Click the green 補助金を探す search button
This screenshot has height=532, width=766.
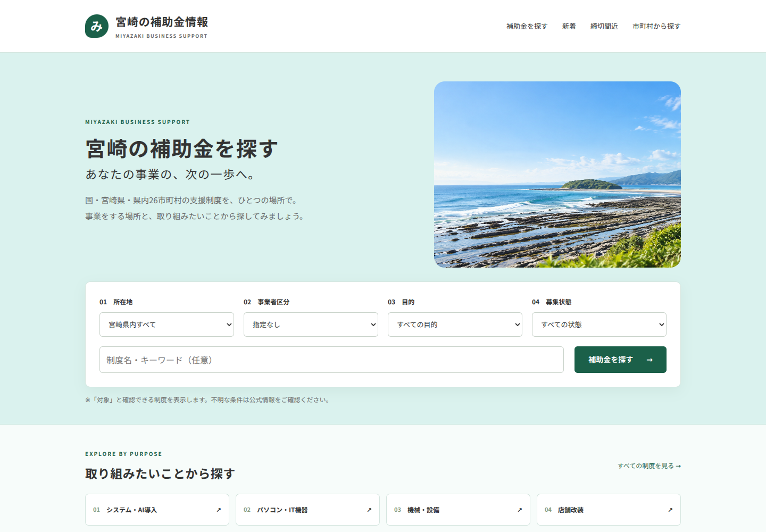[620, 360]
